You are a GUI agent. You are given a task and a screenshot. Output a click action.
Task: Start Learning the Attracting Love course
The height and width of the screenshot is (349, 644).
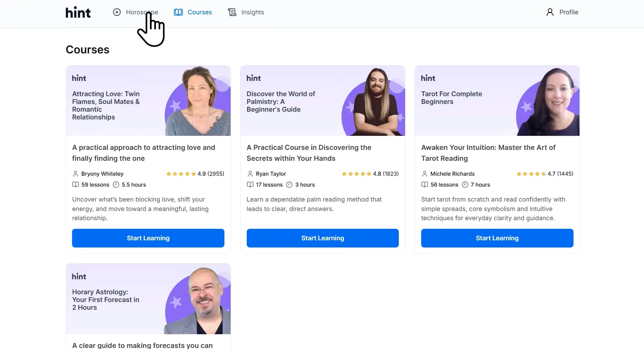(148, 238)
